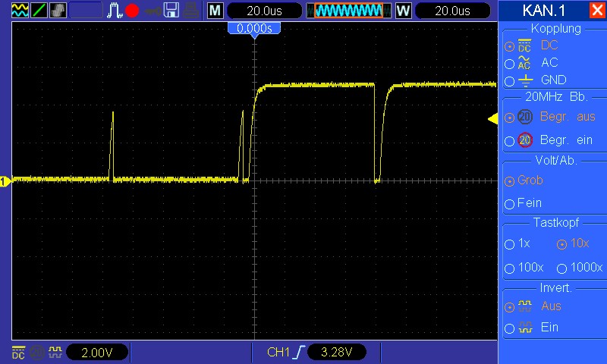Click the 2.00V channel scale readout

pos(96,353)
